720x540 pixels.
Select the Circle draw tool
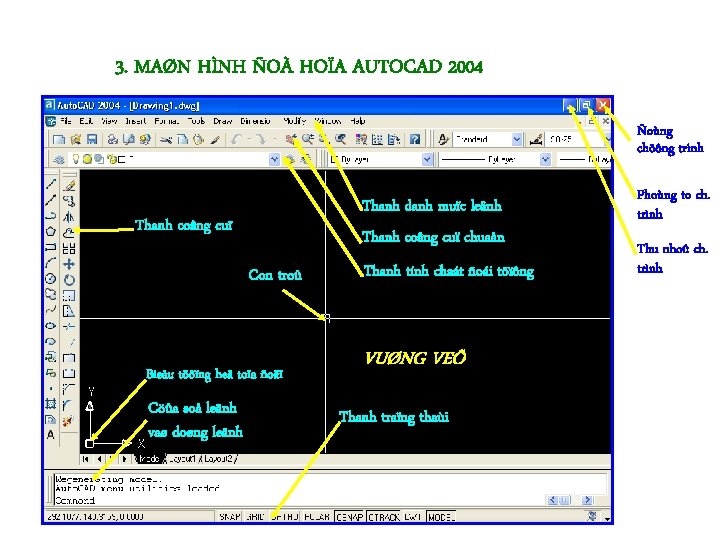point(51,279)
